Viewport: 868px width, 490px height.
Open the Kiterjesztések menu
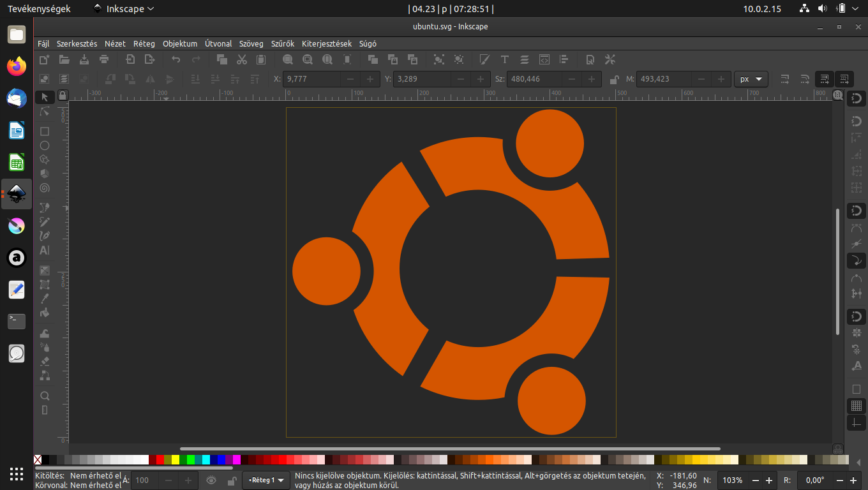click(x=327, y=44)
